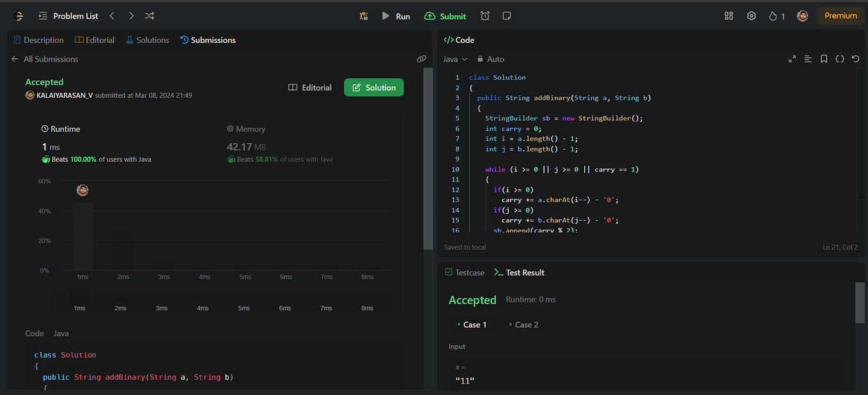Click the bookmark icon in editor
Image resolution: width=868 pixels, height=395 pixels.
pos(824,59)
